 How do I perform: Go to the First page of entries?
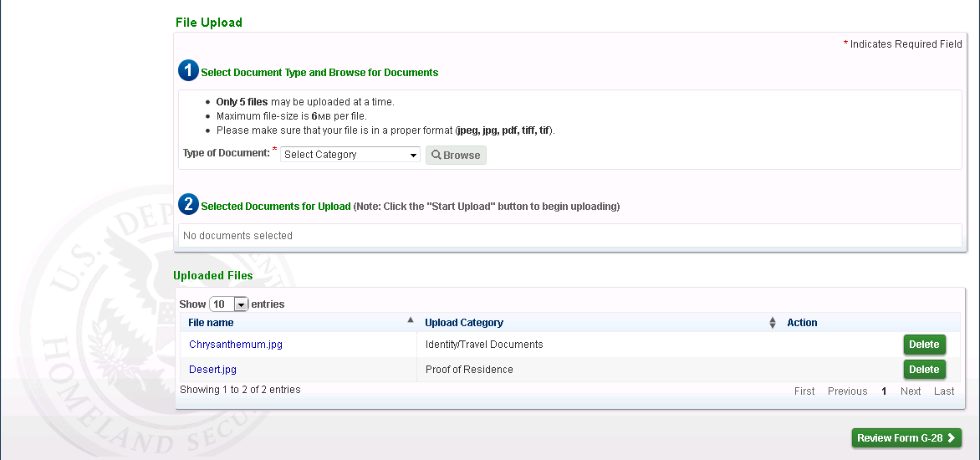tap(804, 391)
